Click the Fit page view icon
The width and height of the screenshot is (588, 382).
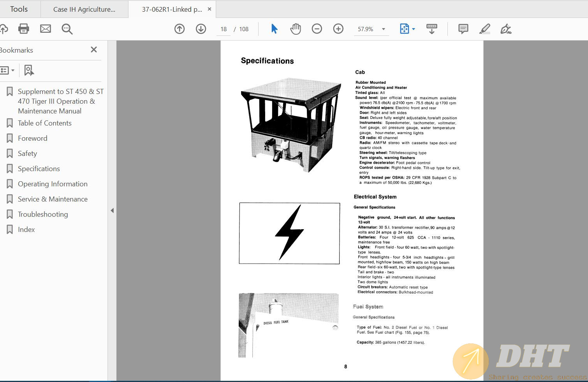click(405, 29)
